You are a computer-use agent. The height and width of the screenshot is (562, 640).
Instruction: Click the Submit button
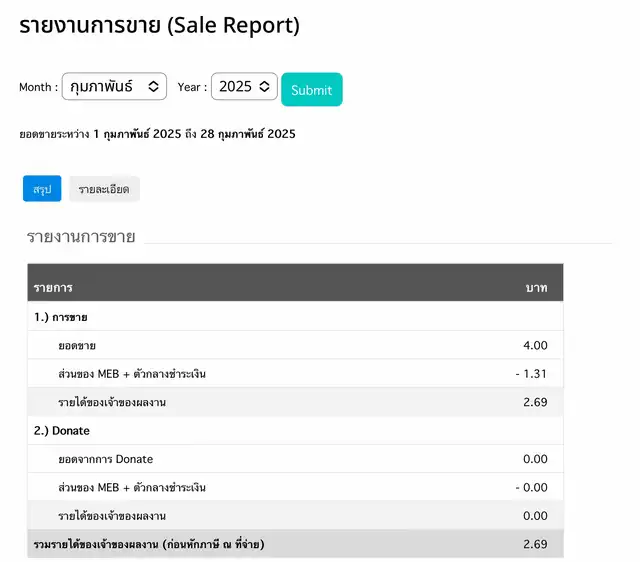tap(311, 90)
